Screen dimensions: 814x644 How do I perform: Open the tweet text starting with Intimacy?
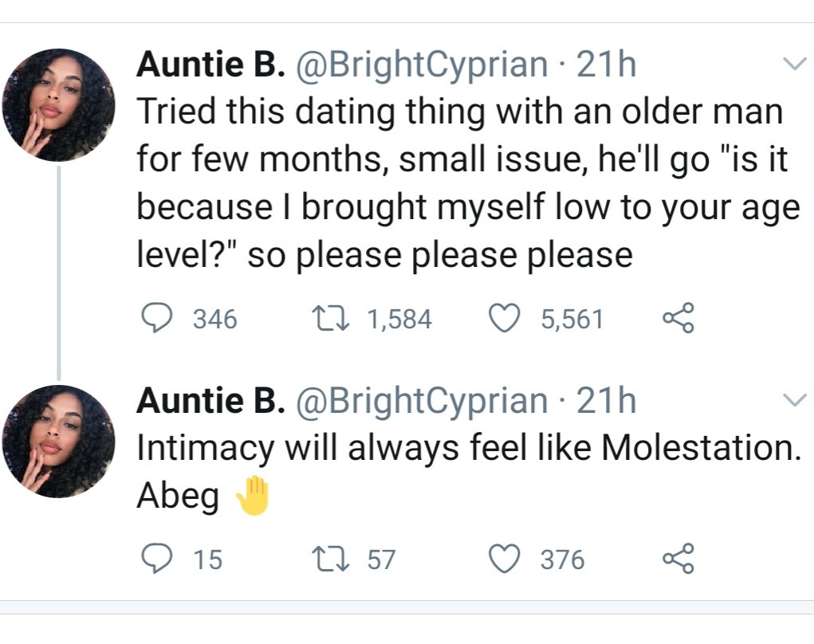click(x=466, y=448)
